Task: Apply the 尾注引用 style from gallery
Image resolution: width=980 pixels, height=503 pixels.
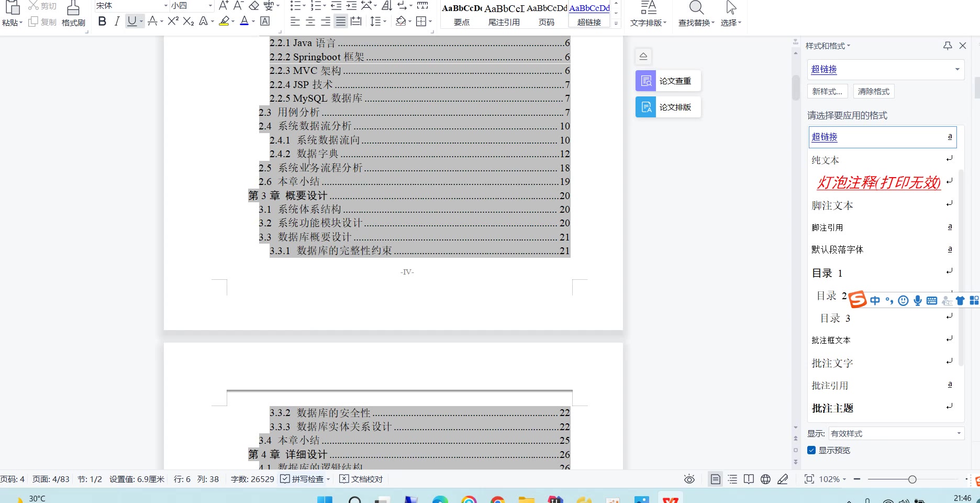Action: point(504,14)
